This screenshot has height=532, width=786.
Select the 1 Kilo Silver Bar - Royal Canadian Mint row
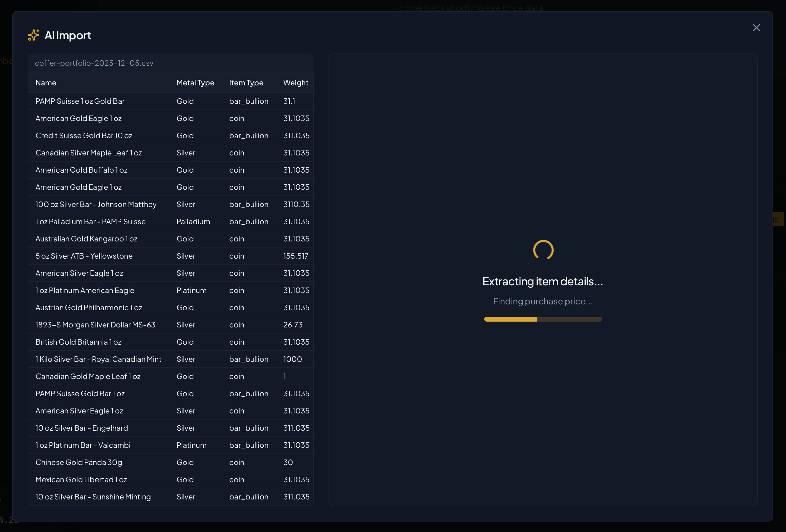tap(135, 359)
